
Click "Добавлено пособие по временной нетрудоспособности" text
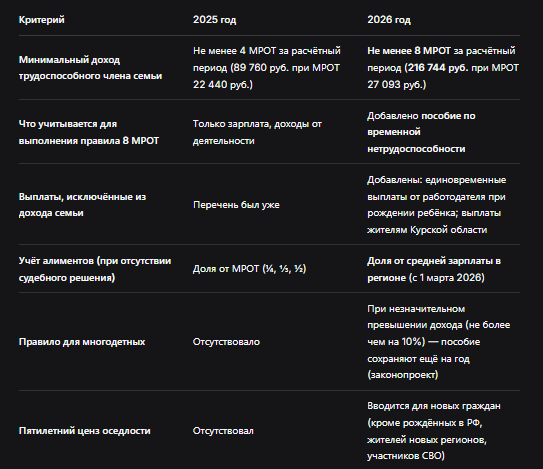coord(421,132)
